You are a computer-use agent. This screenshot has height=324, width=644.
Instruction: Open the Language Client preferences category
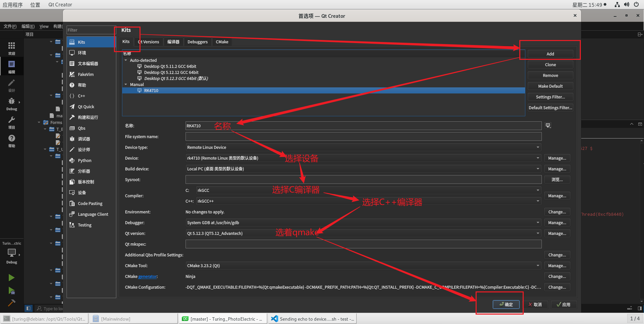coord(91,214)
